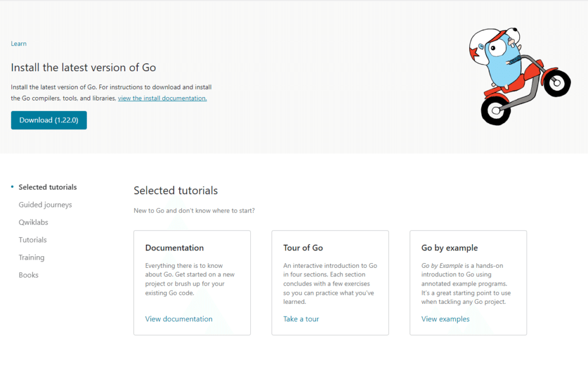Viewport: 588px width, 370px height.
Task: Open the Documentation tutorial card
Action: (x=192, y=282)
